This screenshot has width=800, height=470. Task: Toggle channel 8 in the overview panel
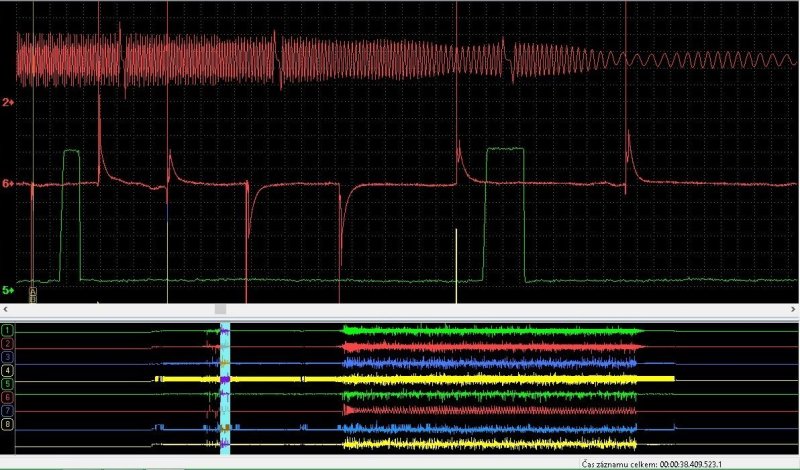point(7,424)
